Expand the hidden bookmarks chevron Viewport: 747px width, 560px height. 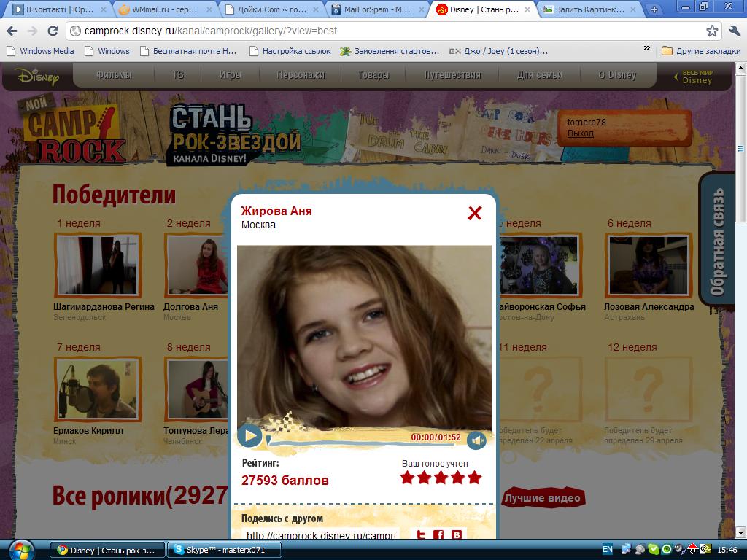click(x=646, y=48)
